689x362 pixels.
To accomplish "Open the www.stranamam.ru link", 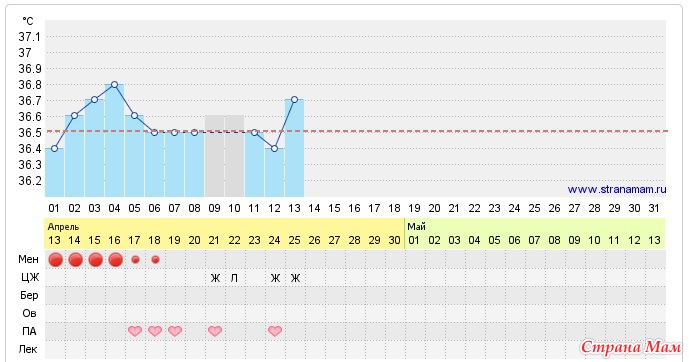I will tap(617, 190).
